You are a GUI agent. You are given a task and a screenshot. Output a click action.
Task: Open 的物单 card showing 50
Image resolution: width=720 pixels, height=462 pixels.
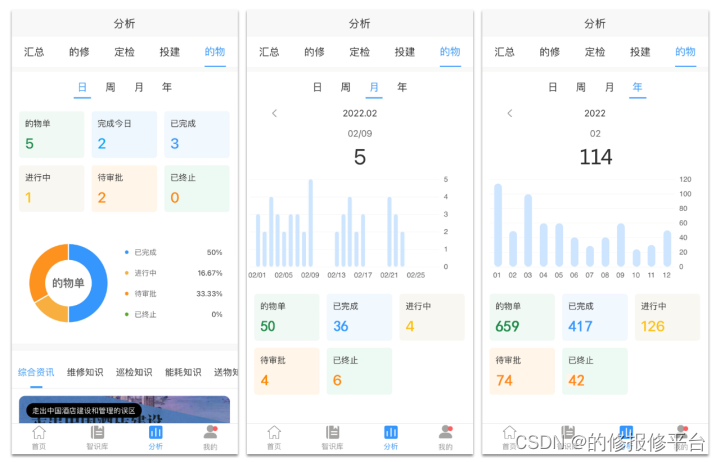287,317
